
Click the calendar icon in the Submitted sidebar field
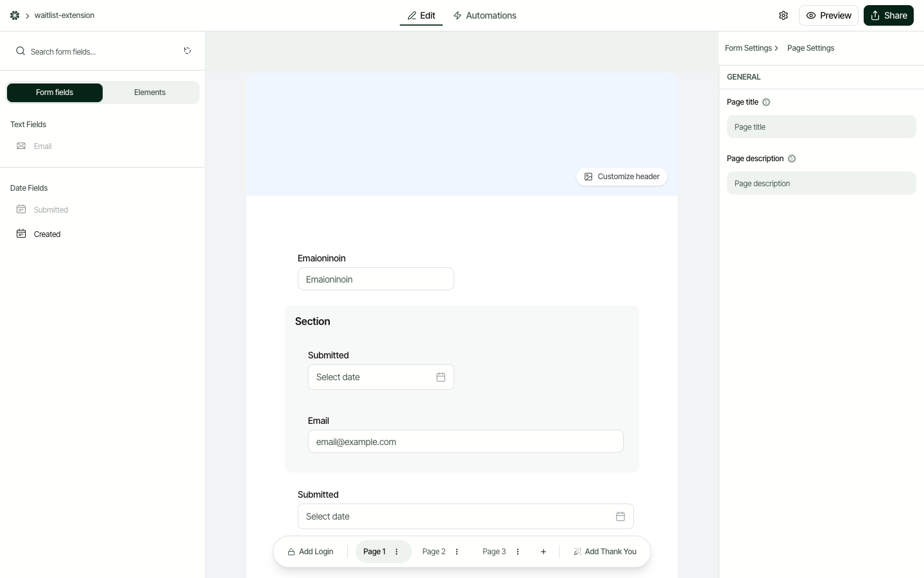coord(21,209)
